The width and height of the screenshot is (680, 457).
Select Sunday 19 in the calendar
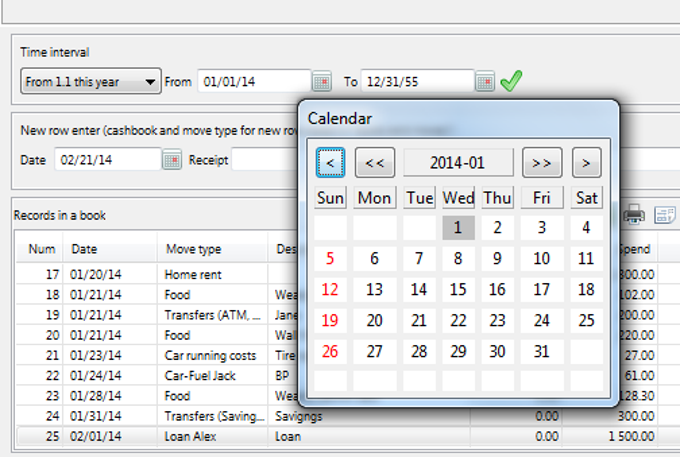pos(330,321)
